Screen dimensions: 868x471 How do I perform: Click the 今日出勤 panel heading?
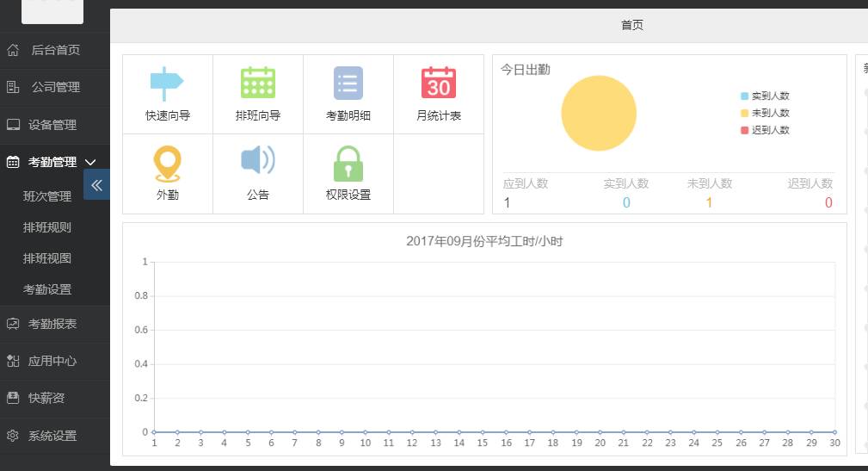[x=526, y=69]
